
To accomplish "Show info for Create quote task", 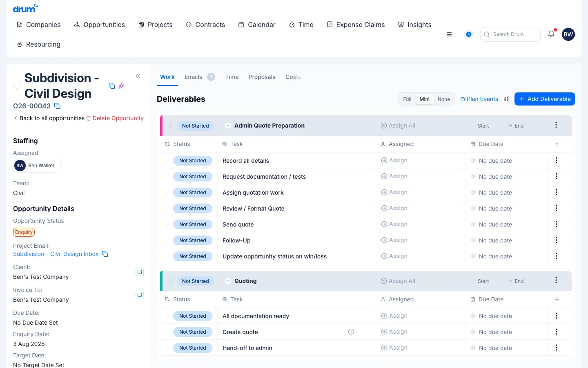I will click(x=351, y=332).
